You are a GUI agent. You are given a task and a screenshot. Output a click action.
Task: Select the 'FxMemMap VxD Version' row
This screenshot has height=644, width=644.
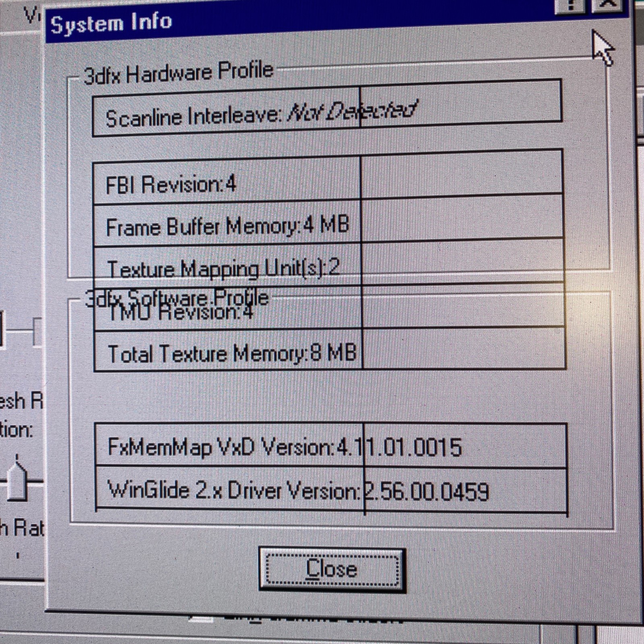pos(331,446)
